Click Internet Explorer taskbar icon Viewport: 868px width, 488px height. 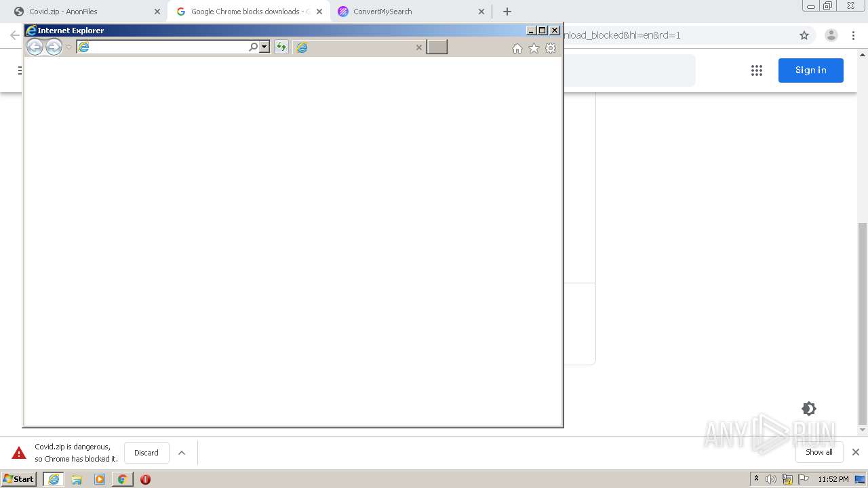(54, 479)
